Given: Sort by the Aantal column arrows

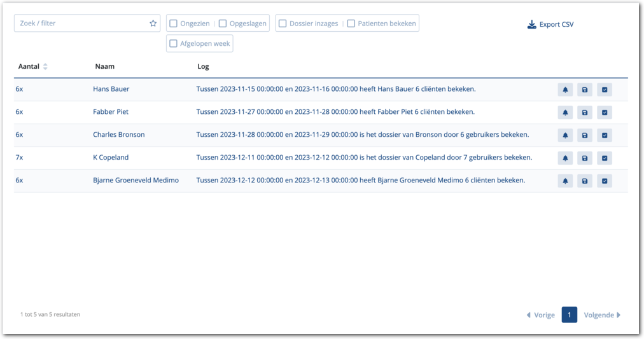Looking at the screenshot, I should (45, 67).
